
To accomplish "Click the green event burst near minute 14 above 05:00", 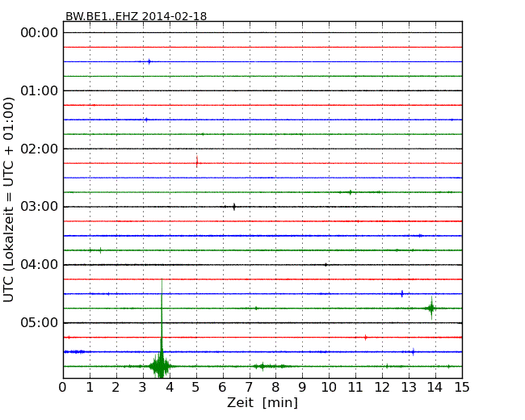I will (x=431, y=308).
